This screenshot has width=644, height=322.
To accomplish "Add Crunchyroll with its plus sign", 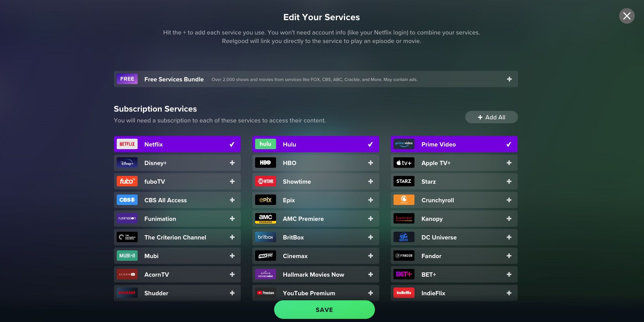I will coord(509,200).
